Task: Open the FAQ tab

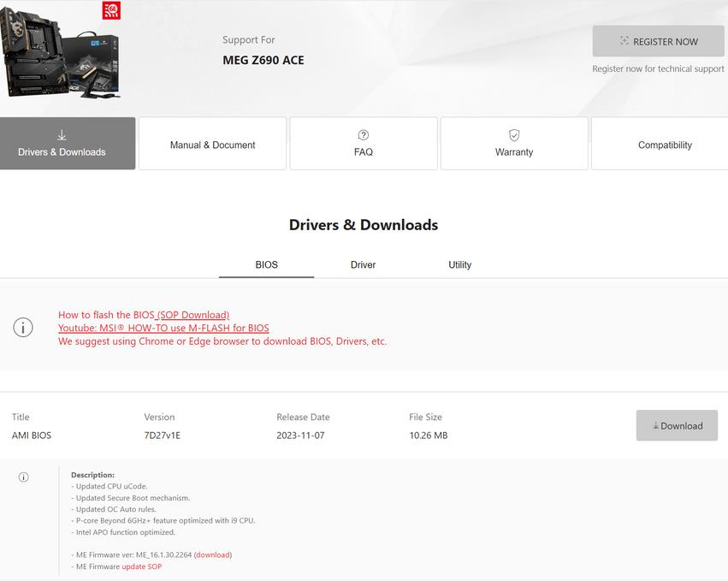Action: click(x=364, y=144)
